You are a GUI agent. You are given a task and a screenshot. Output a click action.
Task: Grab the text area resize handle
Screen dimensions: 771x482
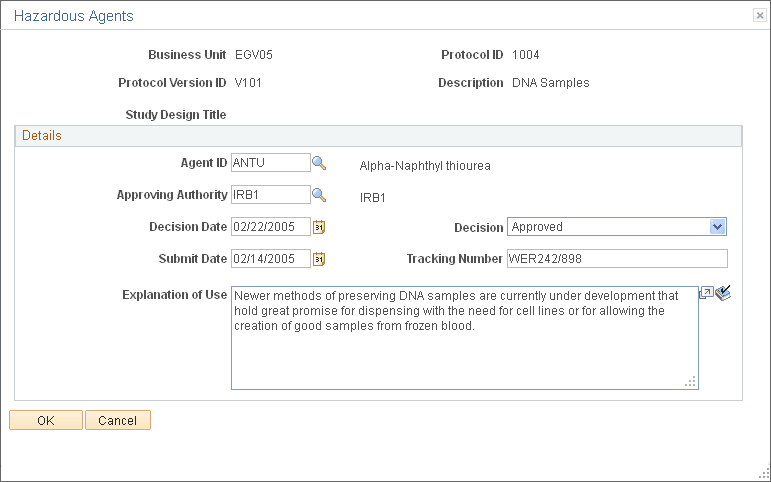coord(690,382)
